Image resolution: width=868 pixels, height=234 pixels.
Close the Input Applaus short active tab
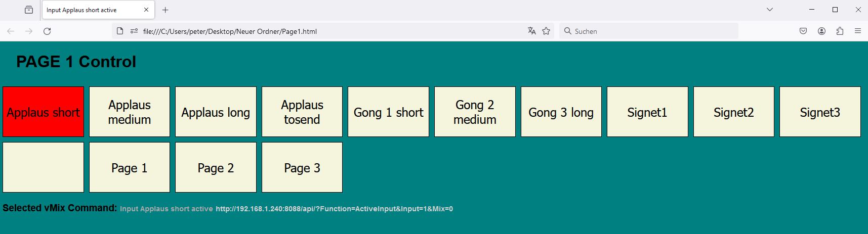pos(146,10)
